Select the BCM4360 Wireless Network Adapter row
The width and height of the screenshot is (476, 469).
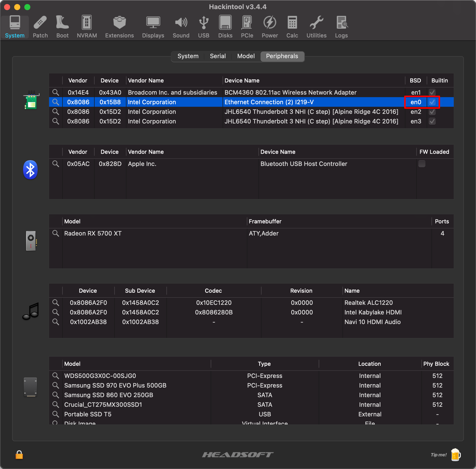click(x=251, y=92)
